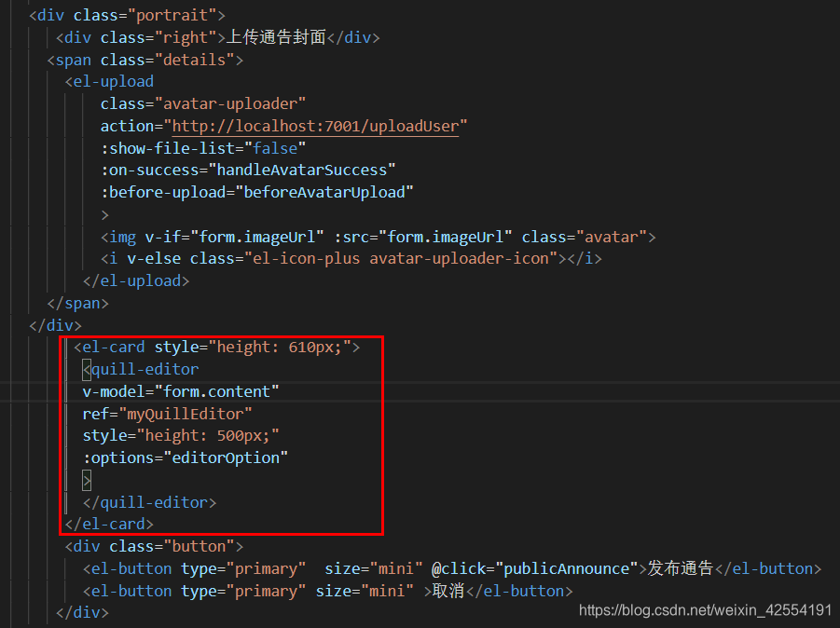Click the ref "myQuillEditor" value
840x628 pixels.
pos(186,414)
